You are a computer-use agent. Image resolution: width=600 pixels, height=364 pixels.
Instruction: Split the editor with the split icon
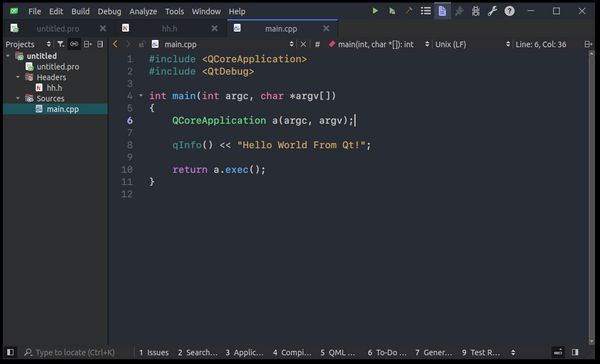click(x=588, y=44)
